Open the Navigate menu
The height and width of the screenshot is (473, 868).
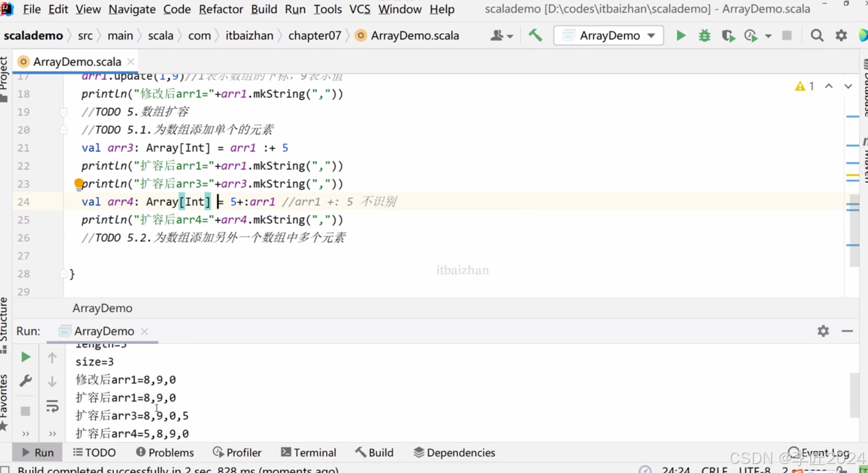click(x=132, y=9)
